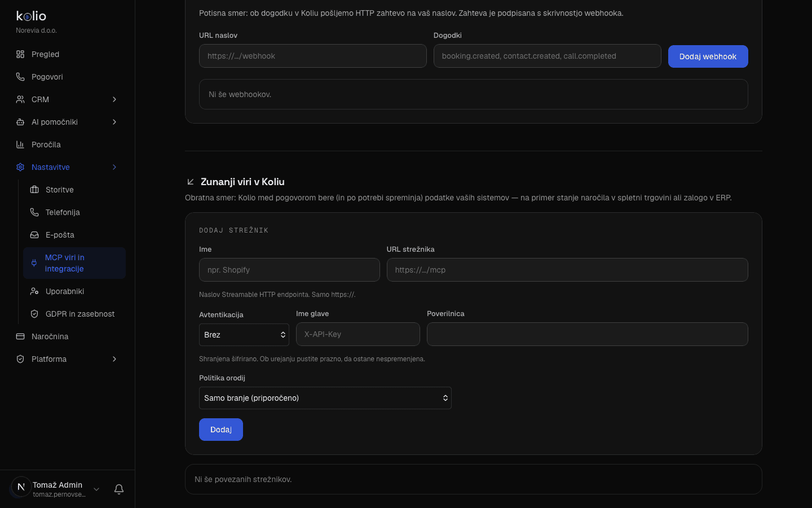The height and width of the screenshot is (508, 812).
Task: Open Storitve settings page
Action: [x=74, y=190]
